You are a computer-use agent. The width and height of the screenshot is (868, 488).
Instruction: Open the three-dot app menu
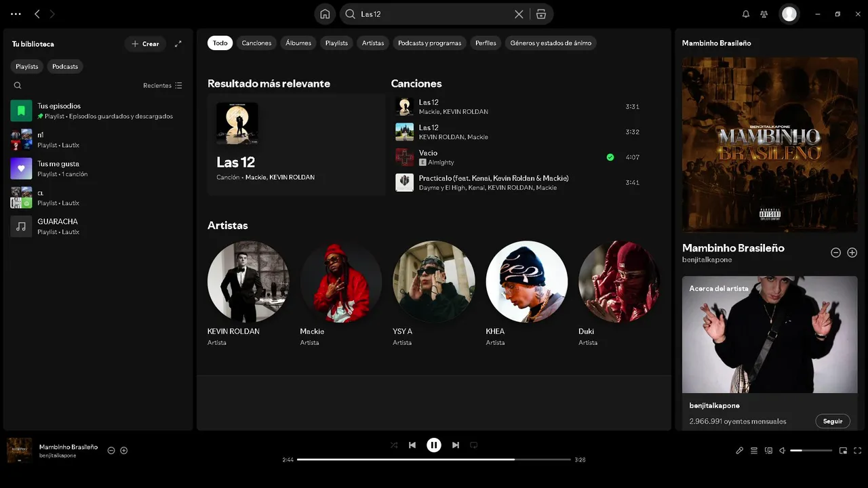click(16, 14)
